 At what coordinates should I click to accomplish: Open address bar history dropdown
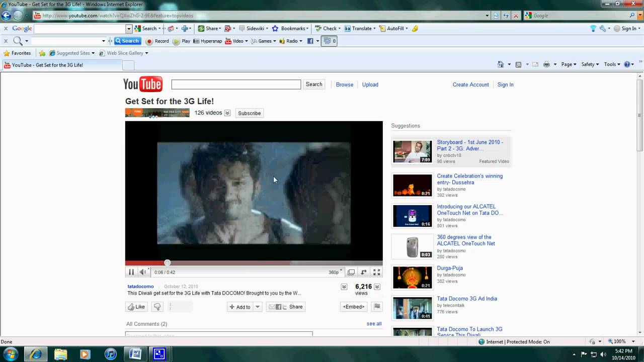(x=487, y=16)
